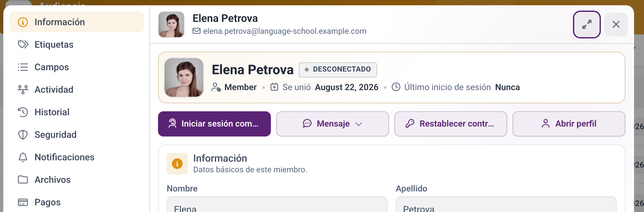
Task: Click the Iniciar sesión como button
Action: click(214, 124)
